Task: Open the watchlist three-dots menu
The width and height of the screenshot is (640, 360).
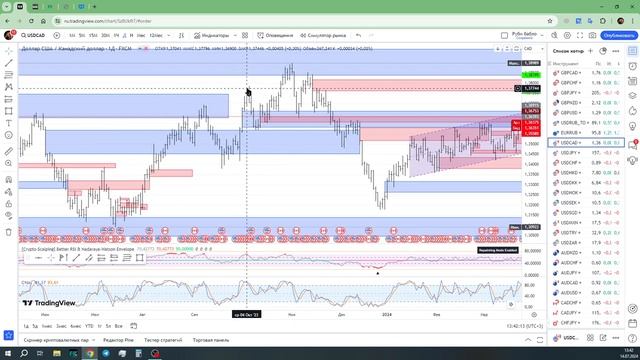Action: pos(616,51)
